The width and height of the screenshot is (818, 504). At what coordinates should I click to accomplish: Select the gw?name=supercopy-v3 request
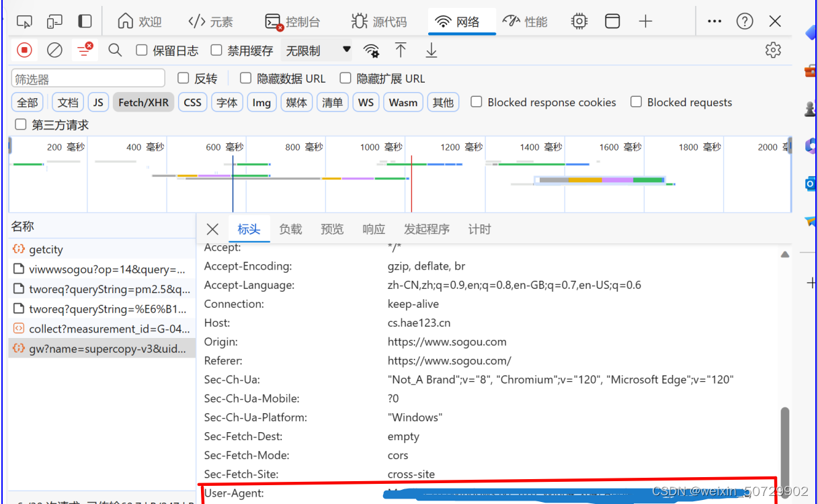102,349
